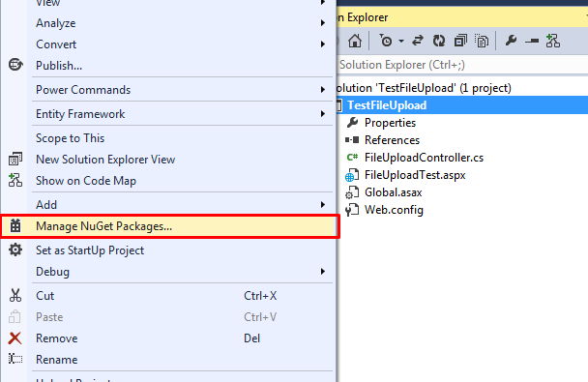Select Web.config file in Solution Explorer
The image size is (588, 382).
(x=394, y=210)
